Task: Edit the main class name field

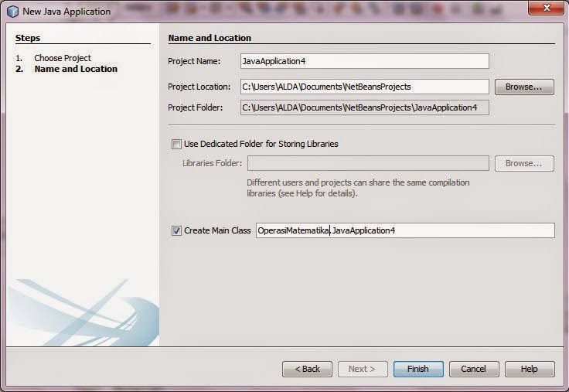Action: pos(405,230)
